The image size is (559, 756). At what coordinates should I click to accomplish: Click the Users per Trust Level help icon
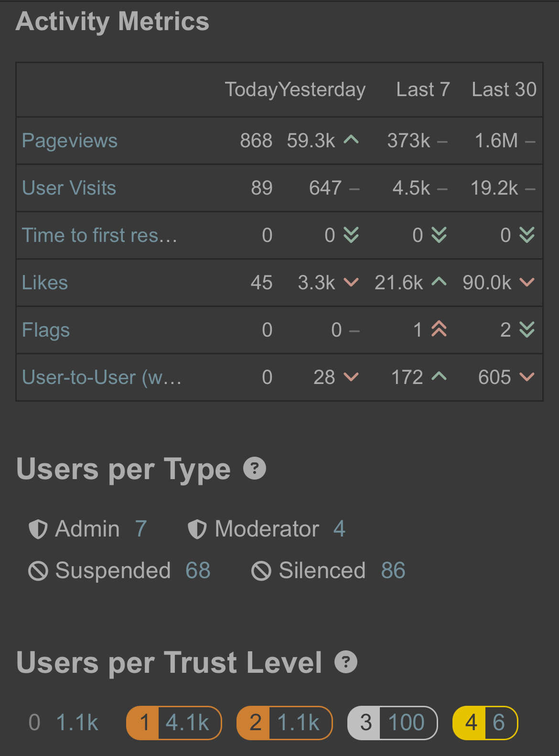(346, 662)
